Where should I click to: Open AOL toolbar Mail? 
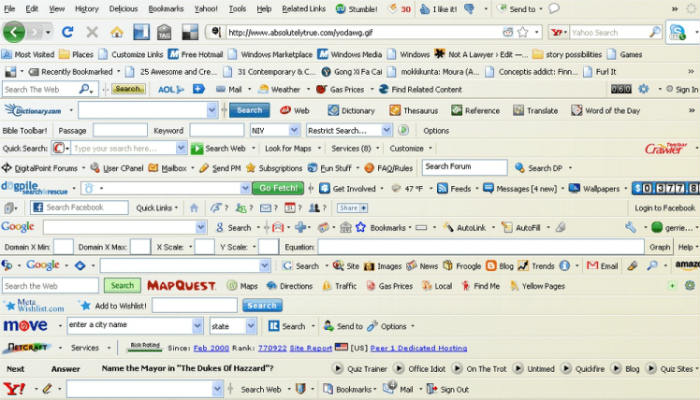pos(229,89)
